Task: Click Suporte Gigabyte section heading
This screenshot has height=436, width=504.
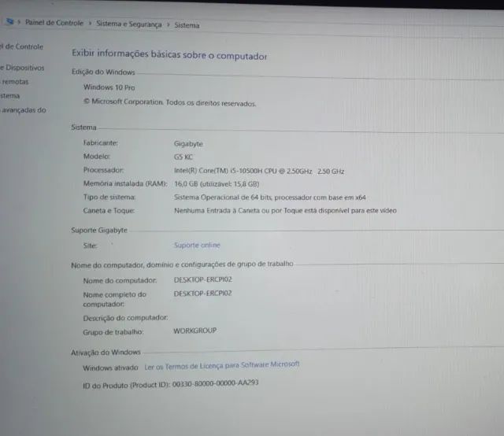Action: click(99, 230)
